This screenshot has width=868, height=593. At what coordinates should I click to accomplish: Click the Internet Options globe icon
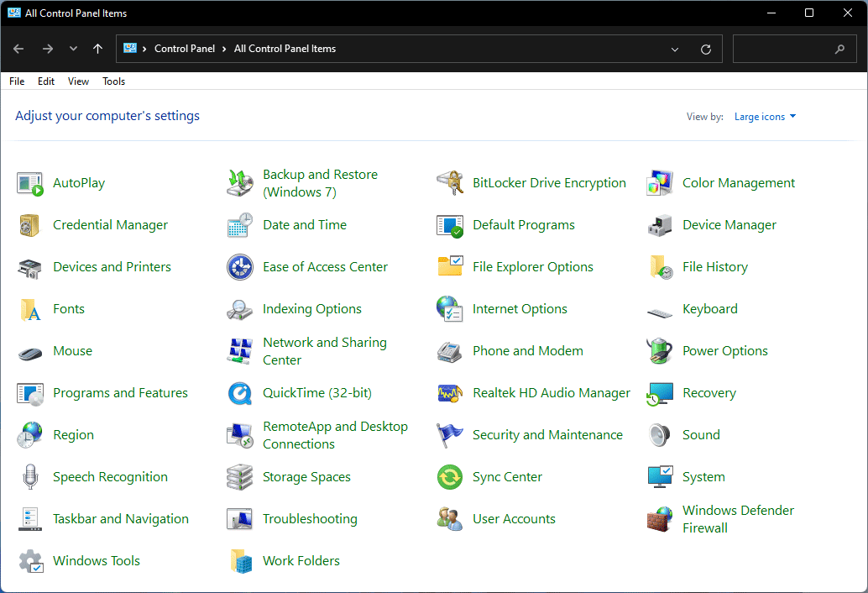tap(449, 309)
